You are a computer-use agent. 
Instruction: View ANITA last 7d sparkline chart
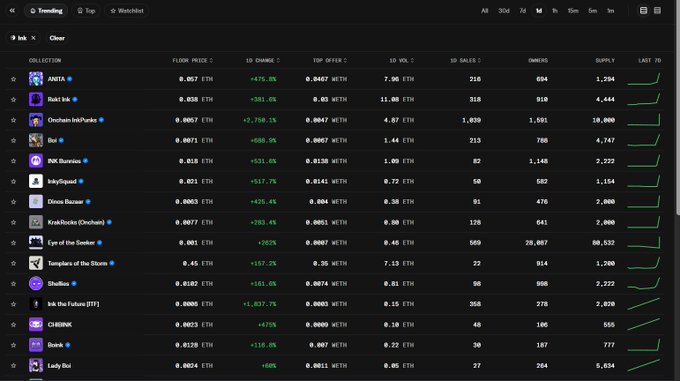[x=644, y=79]
